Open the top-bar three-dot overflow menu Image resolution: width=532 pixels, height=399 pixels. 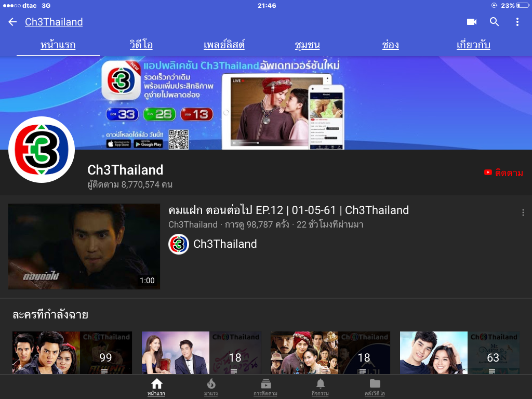pyautogui.click(x=517, y=22)
